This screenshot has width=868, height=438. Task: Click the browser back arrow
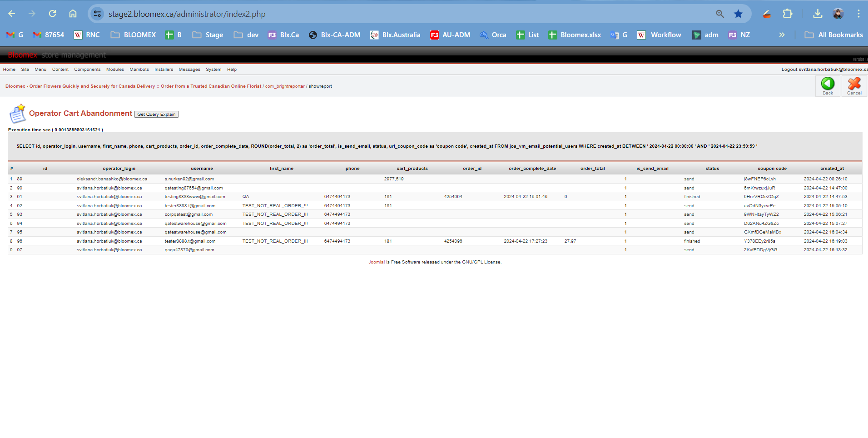click(12, 14)
